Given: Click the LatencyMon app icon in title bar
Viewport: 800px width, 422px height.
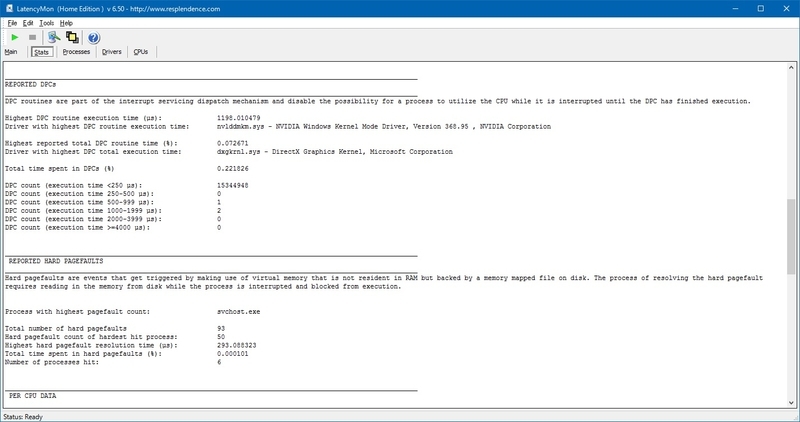Looking at the screenshot, I should pyautogui.click(x=9, y=8).
